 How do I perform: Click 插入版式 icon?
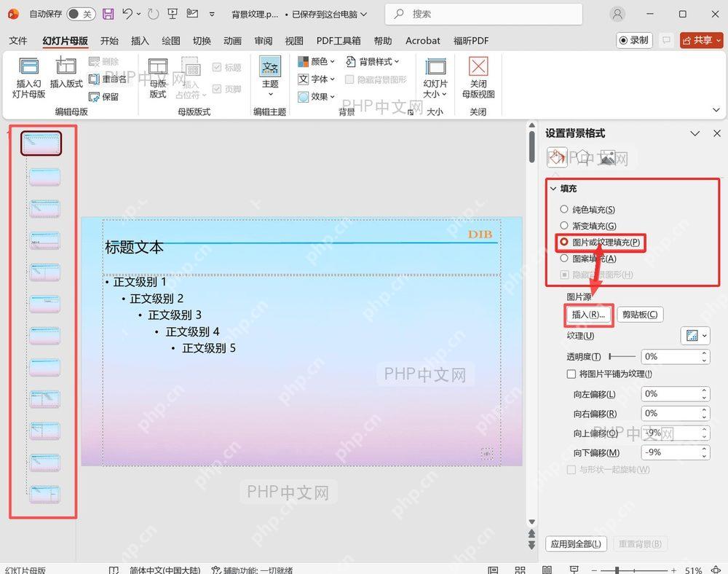point(66,66)
